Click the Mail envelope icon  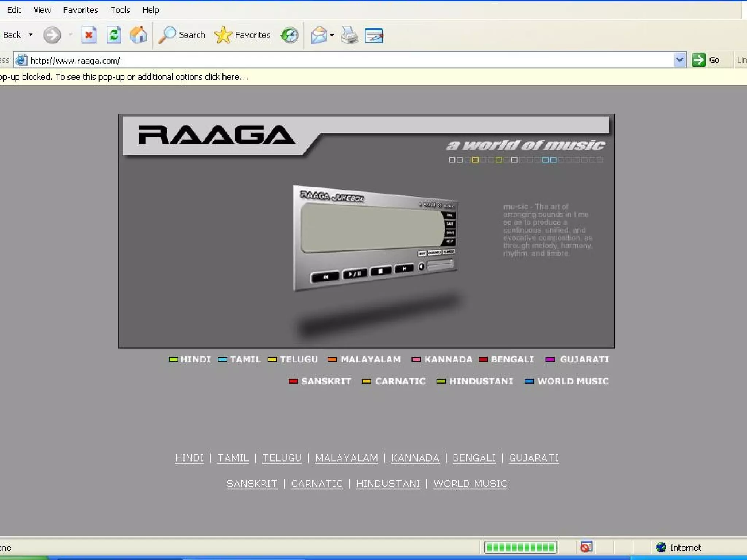pos(319,35)
